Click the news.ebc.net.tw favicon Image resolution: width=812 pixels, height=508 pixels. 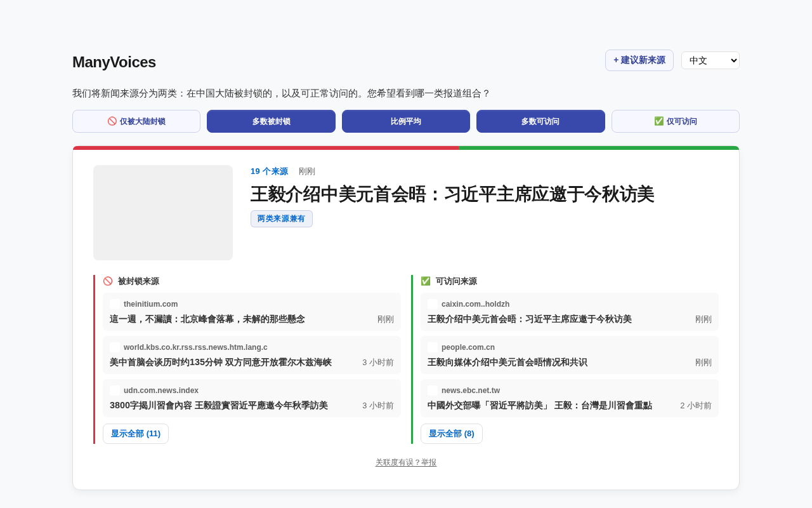(x=433, y=391)
